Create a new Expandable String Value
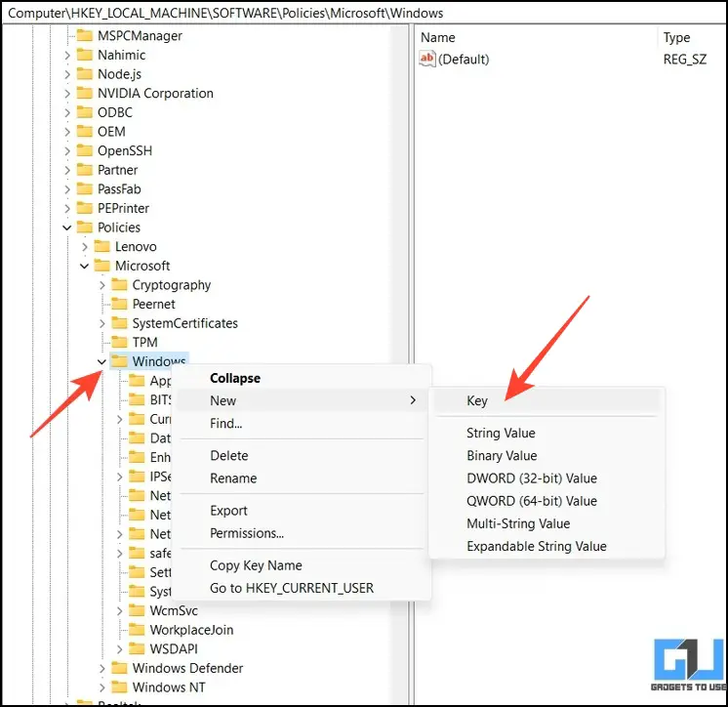Image resolution: width=728 pixels, height=707 pixels. tap(546, 546)
